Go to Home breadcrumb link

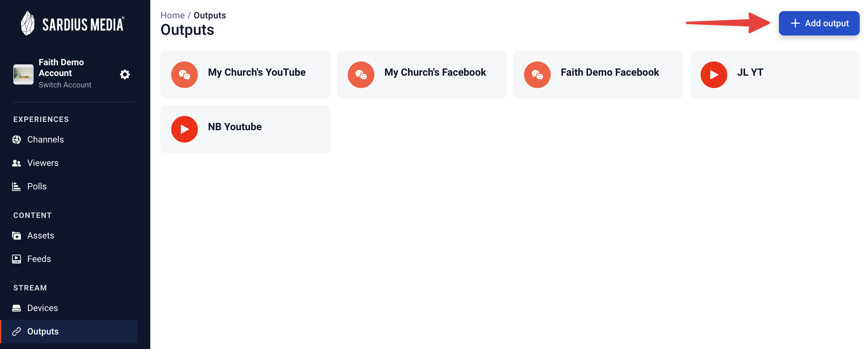point(172,16)
